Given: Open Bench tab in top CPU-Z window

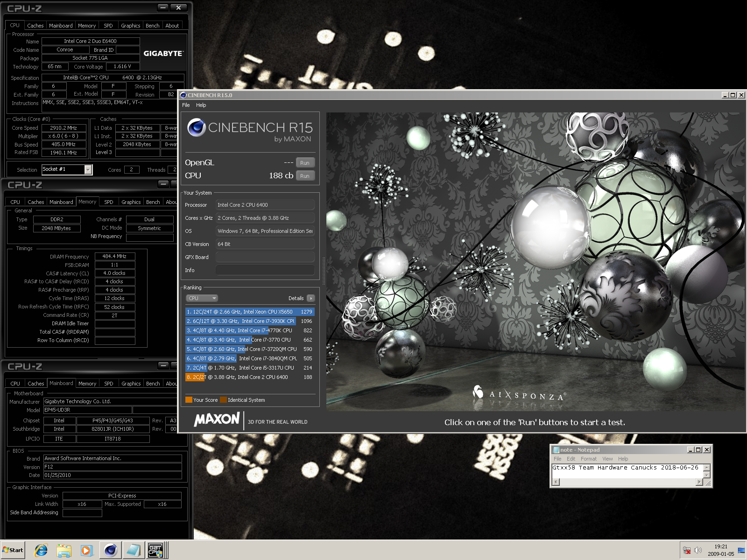Looking at the screenshot, I should (x=153, y=26).
